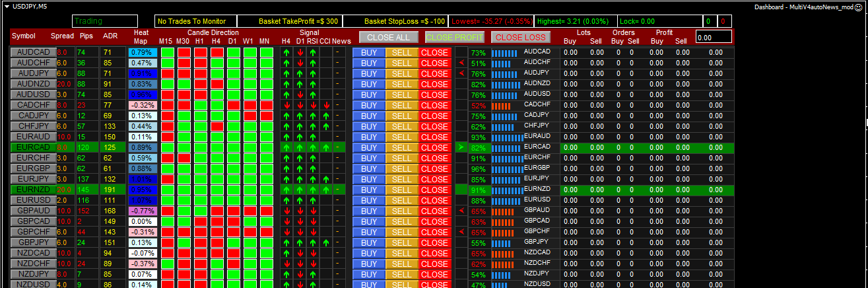
Task: Click the AUDNZD D1 green up arrow
Action: pyautogui.click(x=300, y=84)
